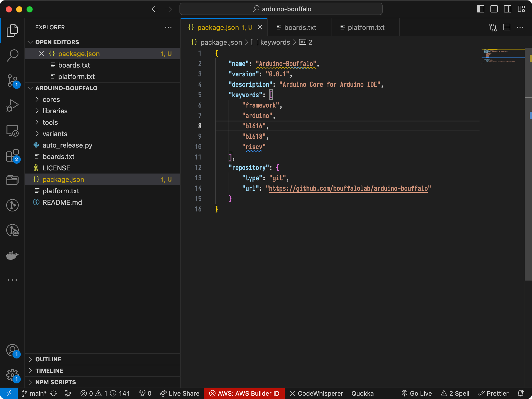
Task: Open the GitHub repository URL link
Action: pos(348,188)
